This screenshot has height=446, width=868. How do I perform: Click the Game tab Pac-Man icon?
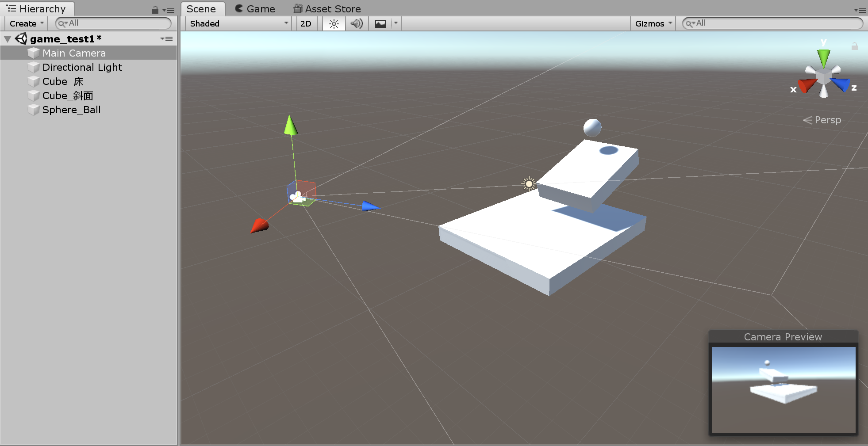(239, 8)
